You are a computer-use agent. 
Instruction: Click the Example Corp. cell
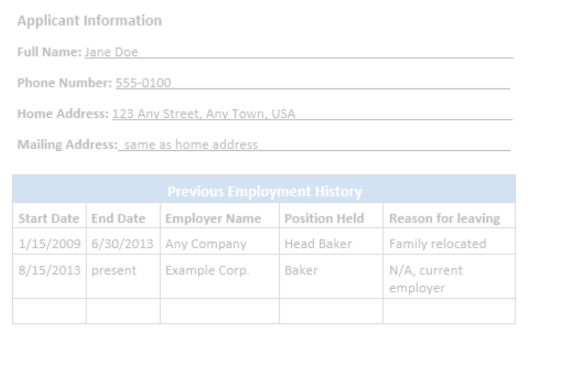click(x=219, y=276)
